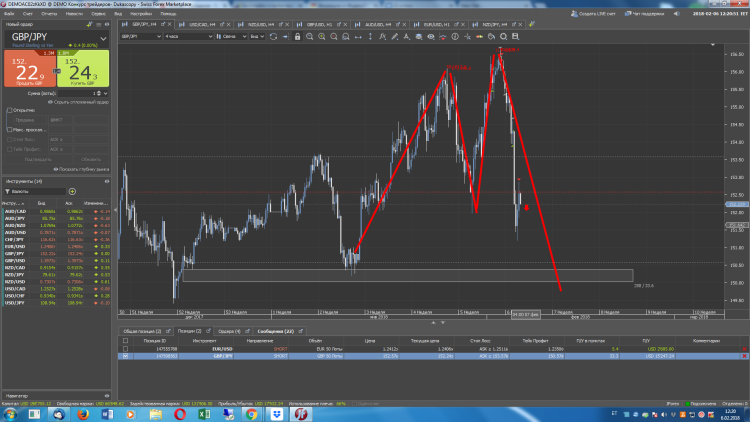
Task: Open the GBP/JPY instrument selector chevron
Action: (x=103, y=38)
